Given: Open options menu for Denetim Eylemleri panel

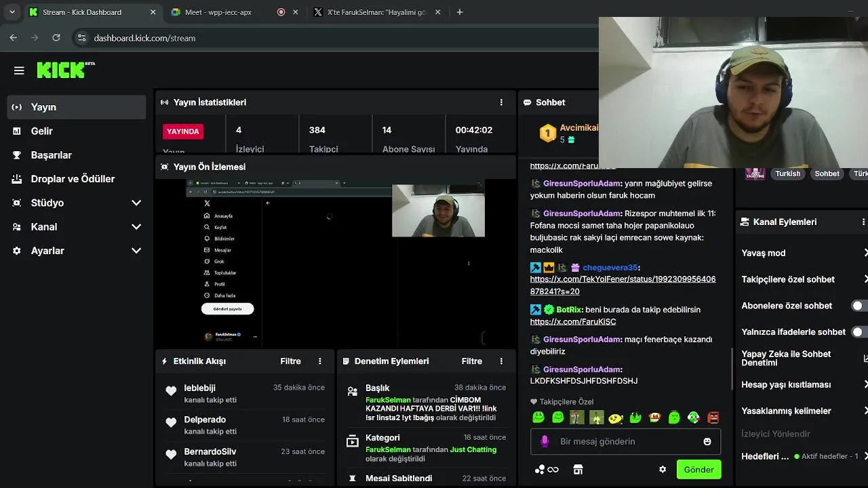Looking at the screenshot, I should (x=501, y=361).
